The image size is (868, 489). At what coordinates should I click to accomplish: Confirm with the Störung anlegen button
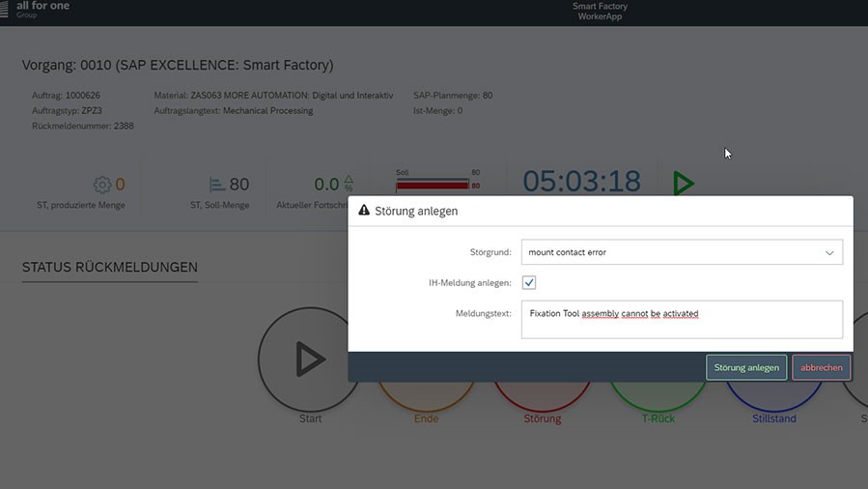click(746, 367)
